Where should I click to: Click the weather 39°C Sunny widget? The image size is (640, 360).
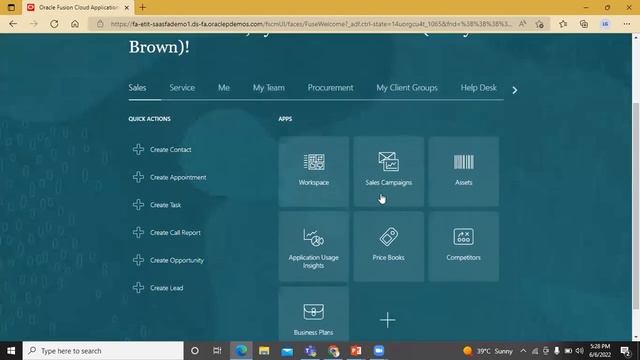pyautogui.click(x=488, y=351)
